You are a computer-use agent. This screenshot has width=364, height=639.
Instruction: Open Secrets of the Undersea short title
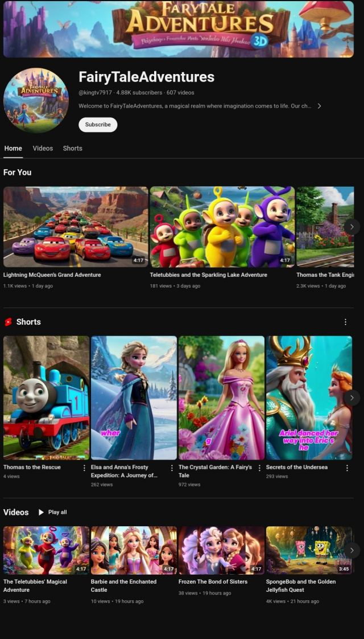(297, 468)
